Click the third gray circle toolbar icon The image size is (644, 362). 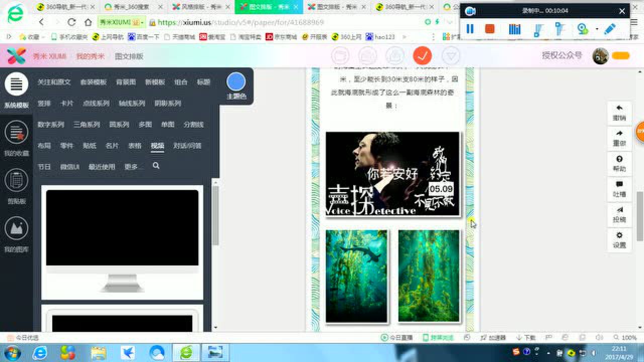(395, 55)
